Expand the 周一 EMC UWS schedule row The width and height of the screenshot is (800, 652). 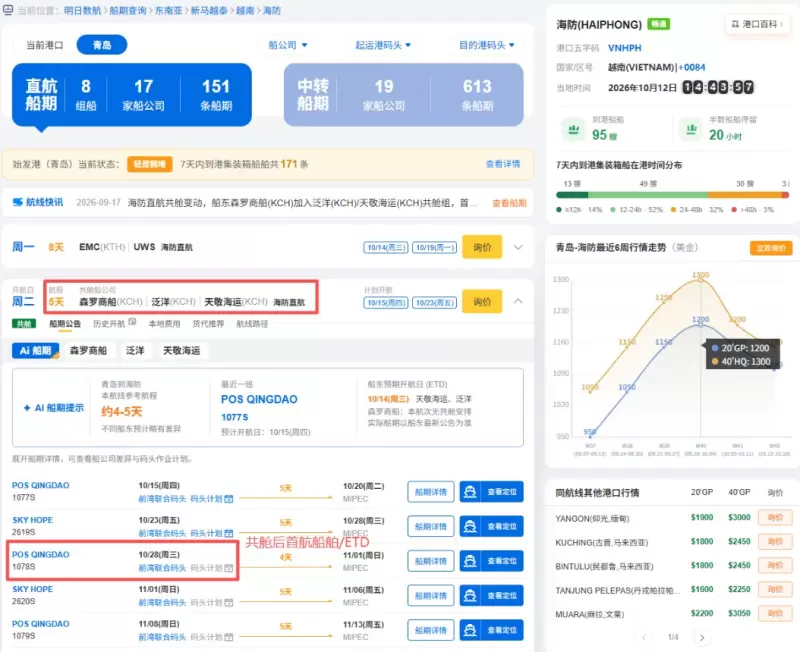click(518, 247)
